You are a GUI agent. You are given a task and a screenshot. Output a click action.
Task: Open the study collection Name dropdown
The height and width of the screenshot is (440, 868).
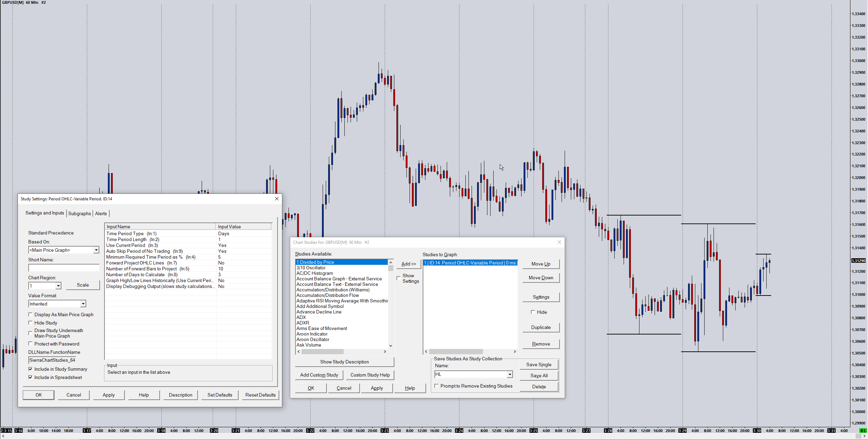tap(509, 374)
